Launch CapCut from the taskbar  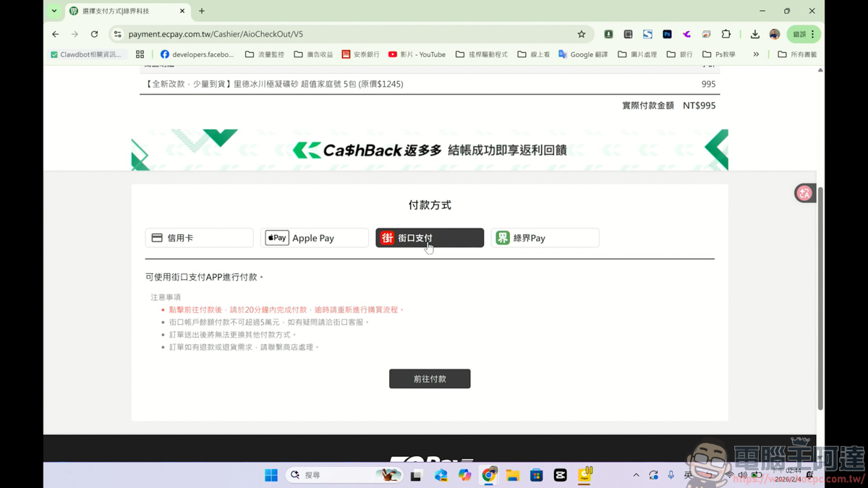coord(560,475)
